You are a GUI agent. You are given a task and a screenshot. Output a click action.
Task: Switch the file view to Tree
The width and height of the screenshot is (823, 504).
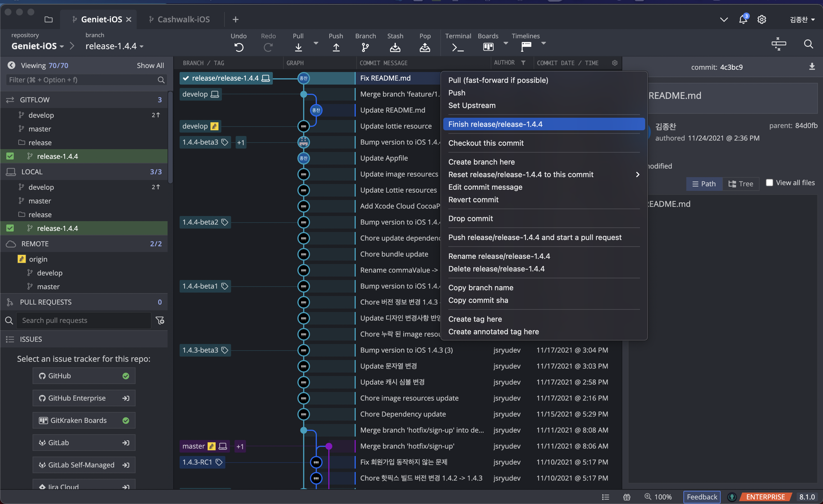coord(741,183)
